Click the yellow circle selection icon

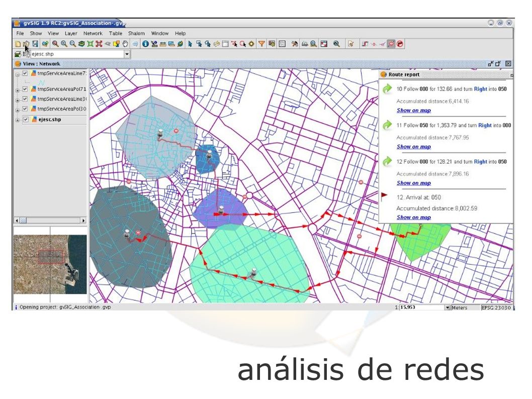coord(251,44)
